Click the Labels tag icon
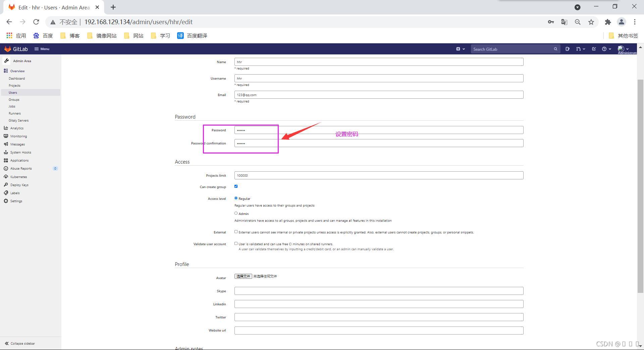This screenshot has width=644, height=350. point(6,193)
